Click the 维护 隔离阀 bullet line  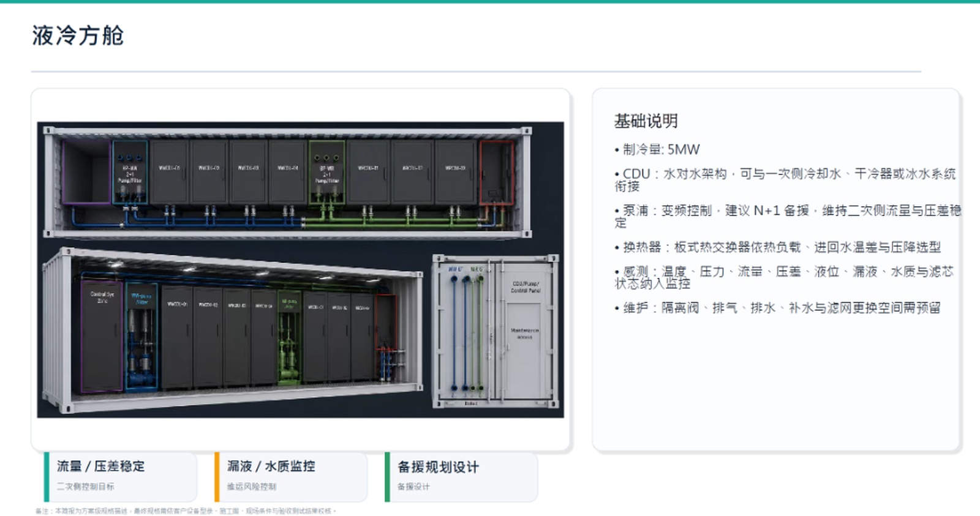(778, 308)
